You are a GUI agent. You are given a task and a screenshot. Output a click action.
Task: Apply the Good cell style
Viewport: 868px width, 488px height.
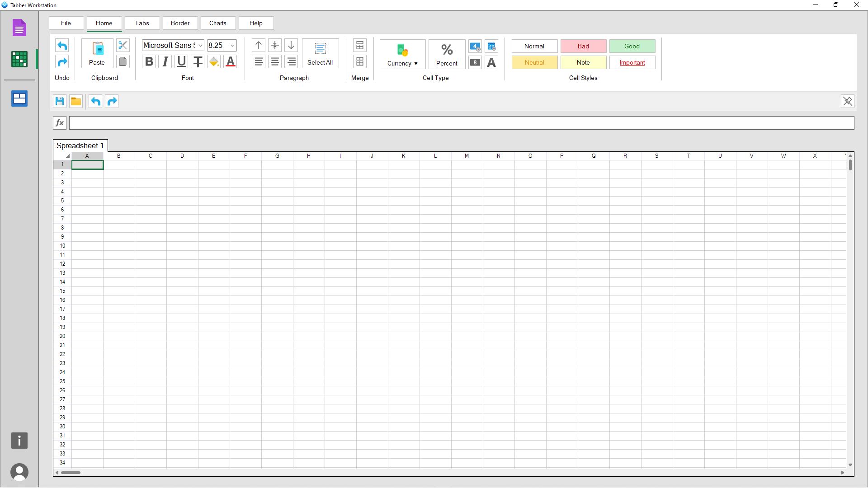pos(632,46)
